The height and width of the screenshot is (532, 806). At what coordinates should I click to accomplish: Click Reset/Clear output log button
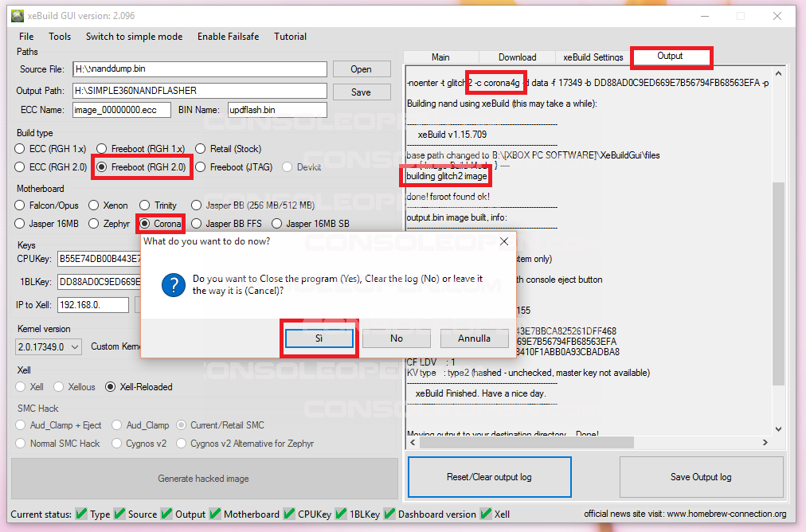pos(489,477)
